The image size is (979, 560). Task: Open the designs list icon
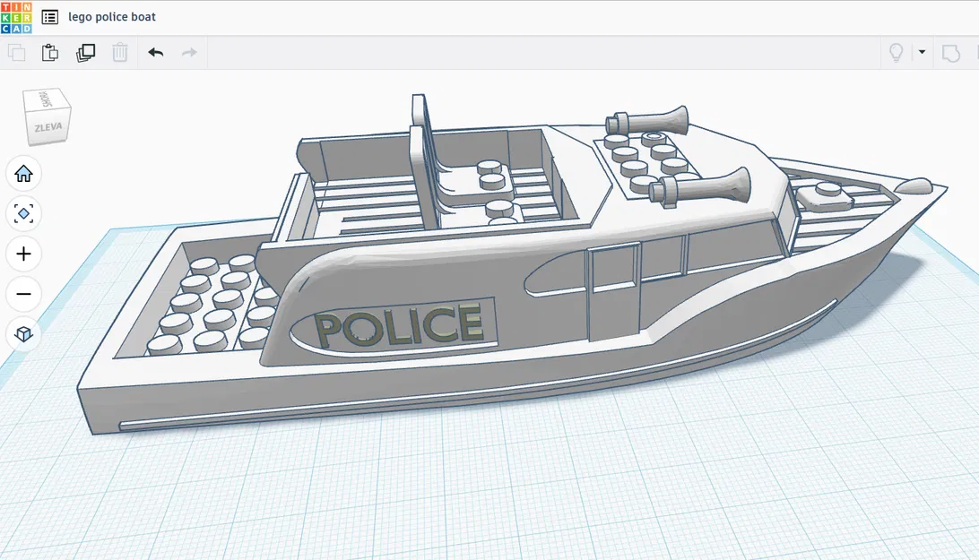click(x=50, y=17)
